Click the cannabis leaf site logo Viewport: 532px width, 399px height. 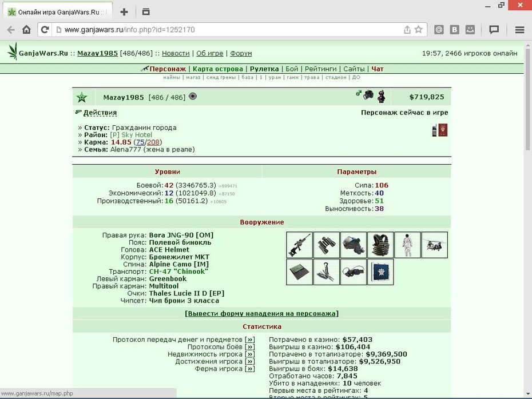coord(13,51)
